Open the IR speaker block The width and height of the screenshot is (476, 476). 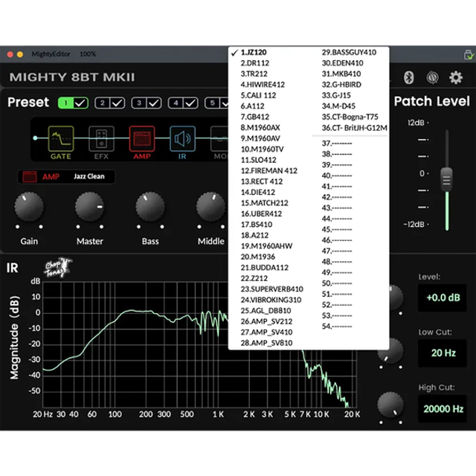pyautogui.click(x=181, y=139)
